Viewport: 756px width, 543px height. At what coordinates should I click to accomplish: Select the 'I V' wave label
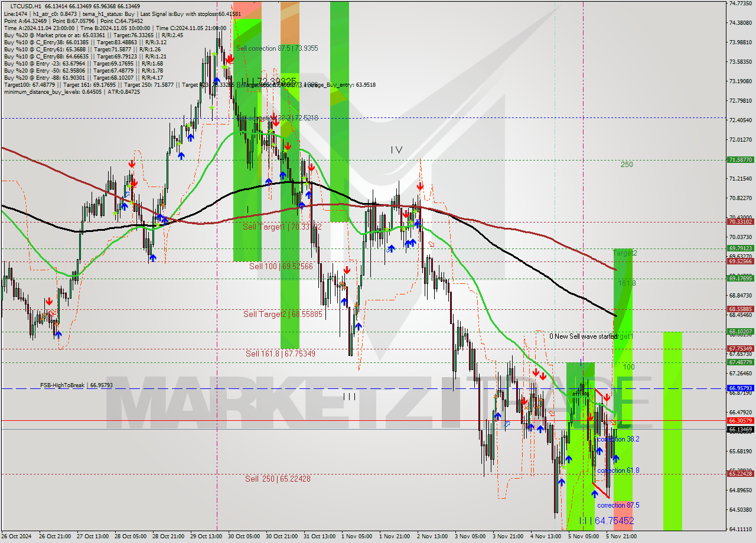click(396, 151)
